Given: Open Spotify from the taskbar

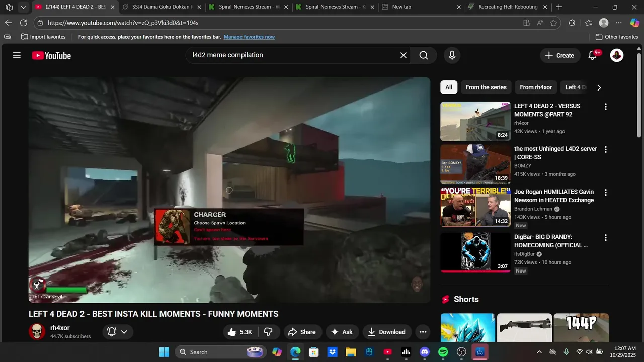Looking at the screenshot, I should tap(443, 352).
